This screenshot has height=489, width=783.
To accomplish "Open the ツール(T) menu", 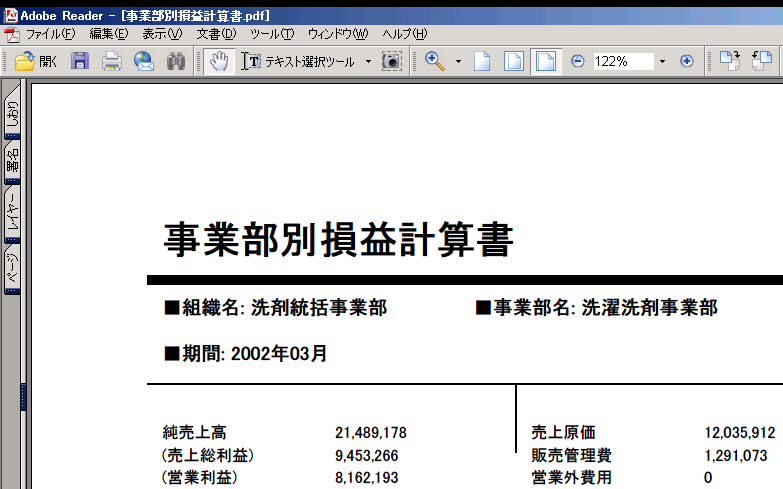I will point(272,34).
